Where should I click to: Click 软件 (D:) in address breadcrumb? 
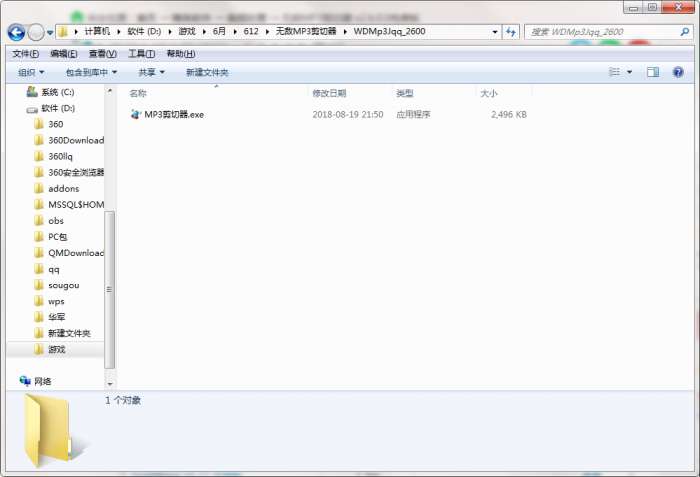click(x=144, y=31)
